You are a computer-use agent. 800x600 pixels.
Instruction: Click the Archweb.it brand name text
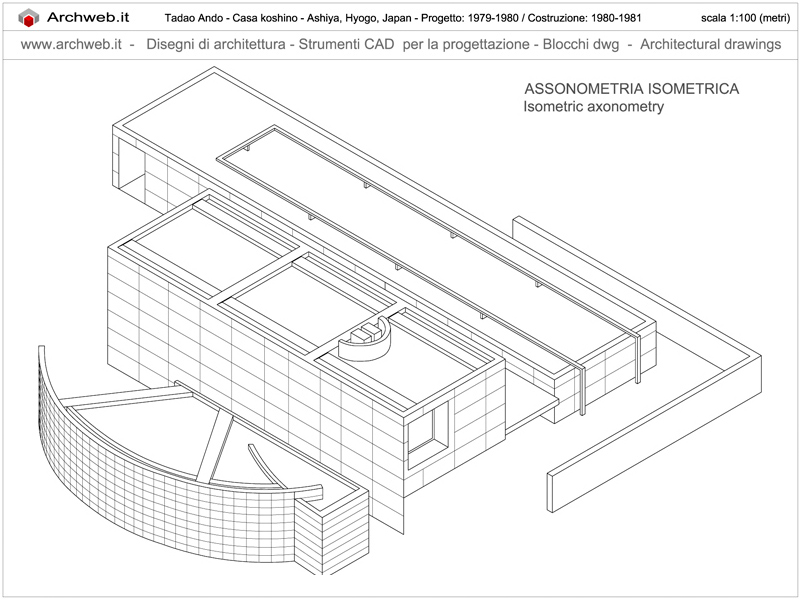tap(88, 17)
